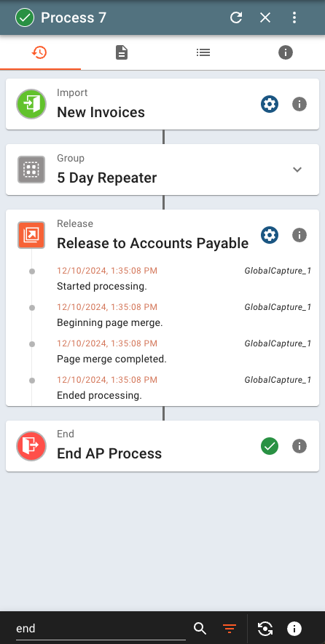Refresh Process 7 using the reload icon

click(x=235, y=17)
